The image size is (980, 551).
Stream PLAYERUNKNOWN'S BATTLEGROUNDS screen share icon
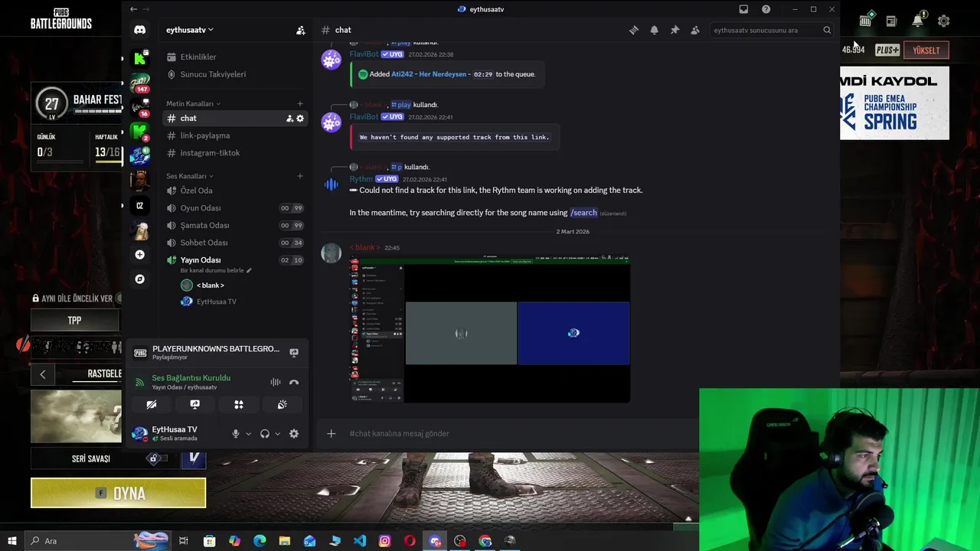pyautogui.click(x=294, y=353)
